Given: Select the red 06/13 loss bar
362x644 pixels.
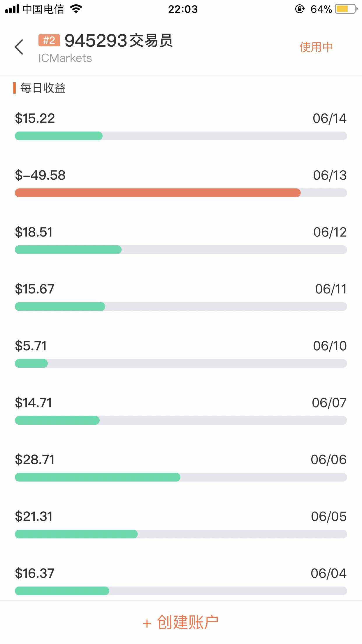Looking at the screenshot, I should 157,193.
